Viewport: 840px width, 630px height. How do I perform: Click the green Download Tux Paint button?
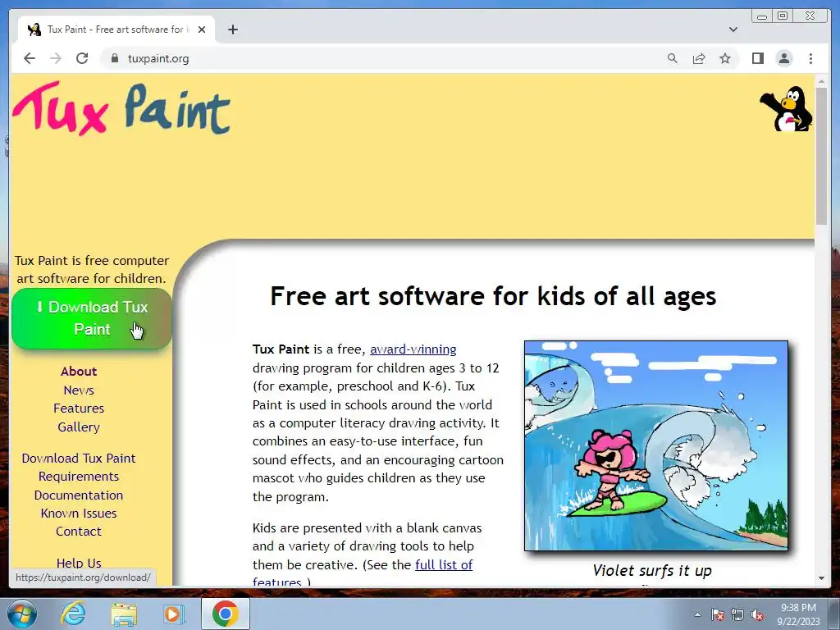tap(92, 318)
